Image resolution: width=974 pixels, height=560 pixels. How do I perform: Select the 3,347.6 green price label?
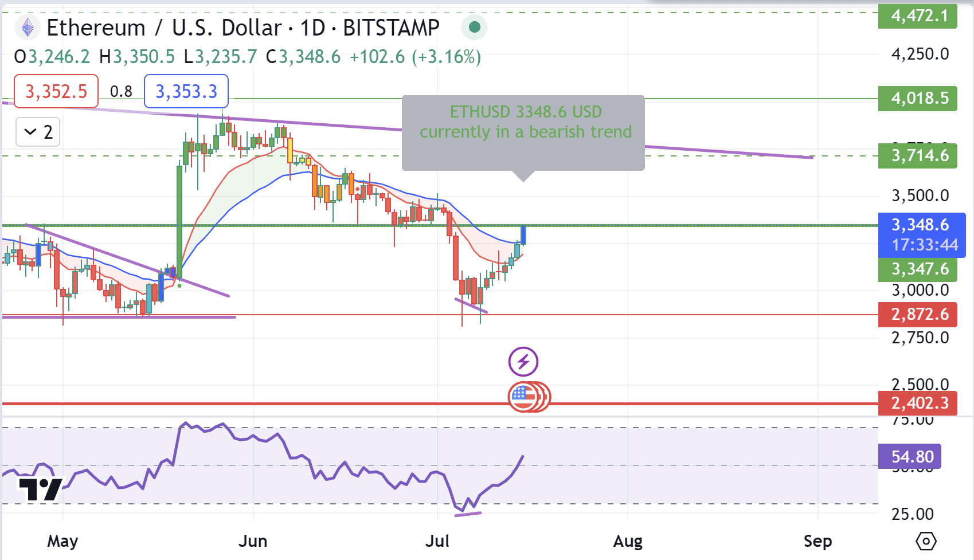click(918, 269)
